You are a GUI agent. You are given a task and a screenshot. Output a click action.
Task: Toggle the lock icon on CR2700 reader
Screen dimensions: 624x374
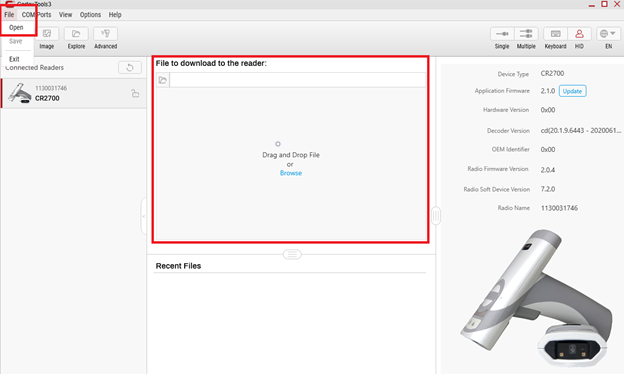135,94
